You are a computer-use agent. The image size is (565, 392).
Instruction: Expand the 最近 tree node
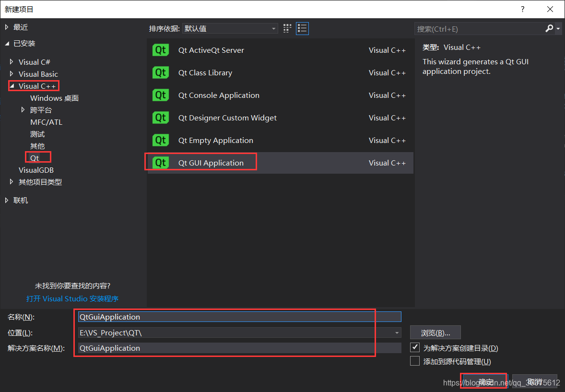point(7,27)
